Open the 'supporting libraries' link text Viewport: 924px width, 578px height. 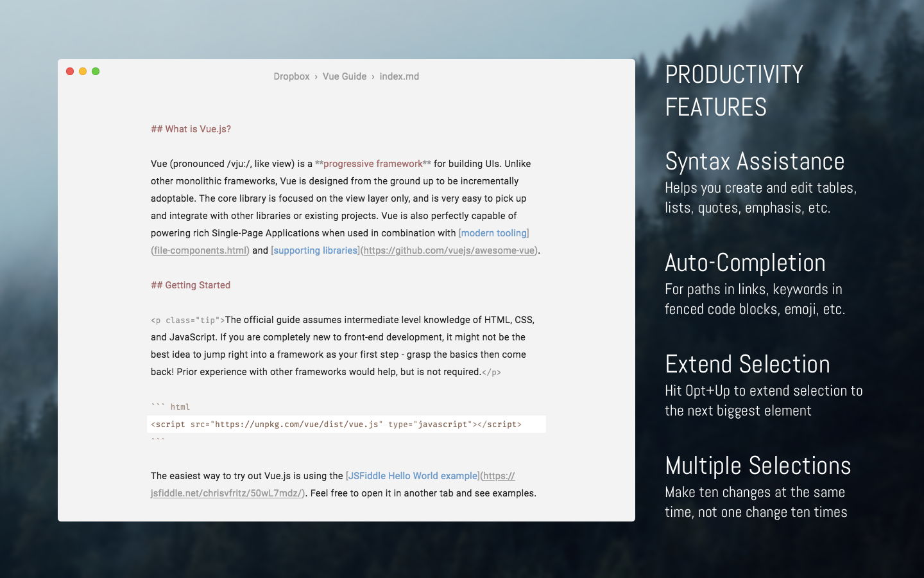(x=316, y=250)
